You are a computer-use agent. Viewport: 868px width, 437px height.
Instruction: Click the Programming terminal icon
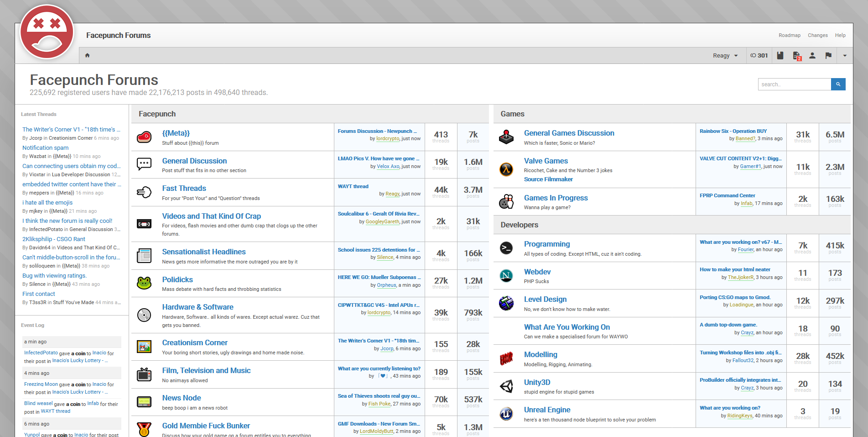(506, 248)
